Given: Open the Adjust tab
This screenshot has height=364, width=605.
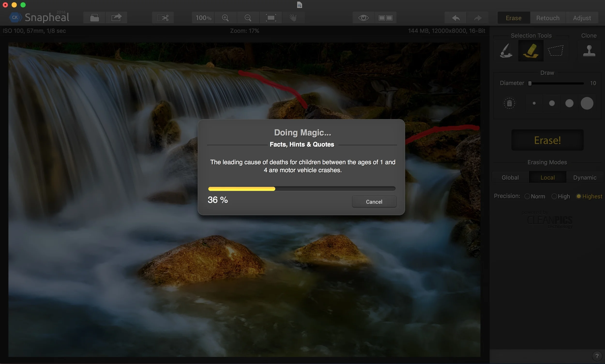Looking at the screenshot, I should (x=582, y=18).
